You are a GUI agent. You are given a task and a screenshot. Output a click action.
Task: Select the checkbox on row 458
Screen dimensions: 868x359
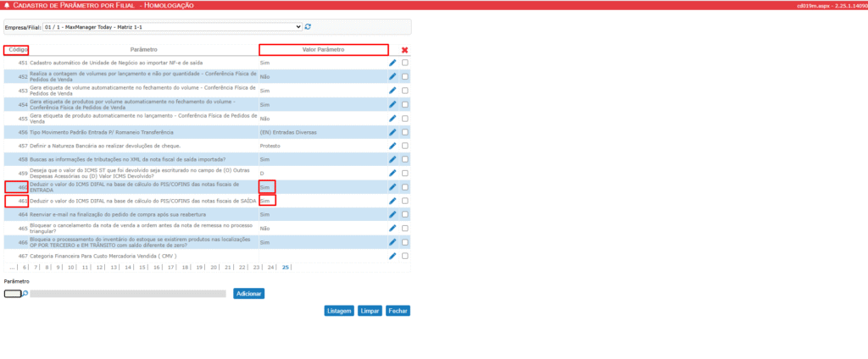point(405,159)
